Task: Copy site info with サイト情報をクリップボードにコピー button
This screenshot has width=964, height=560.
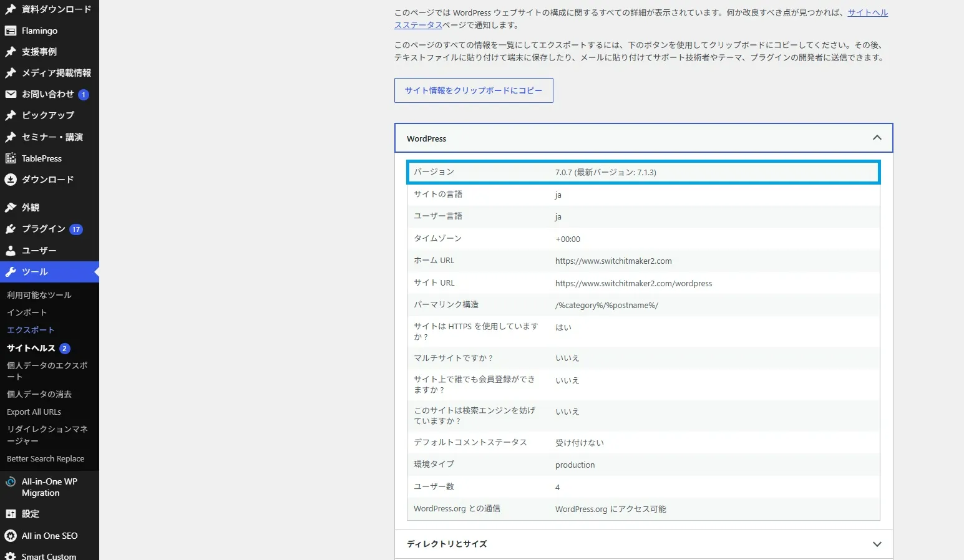Action: tap(474, 90)
